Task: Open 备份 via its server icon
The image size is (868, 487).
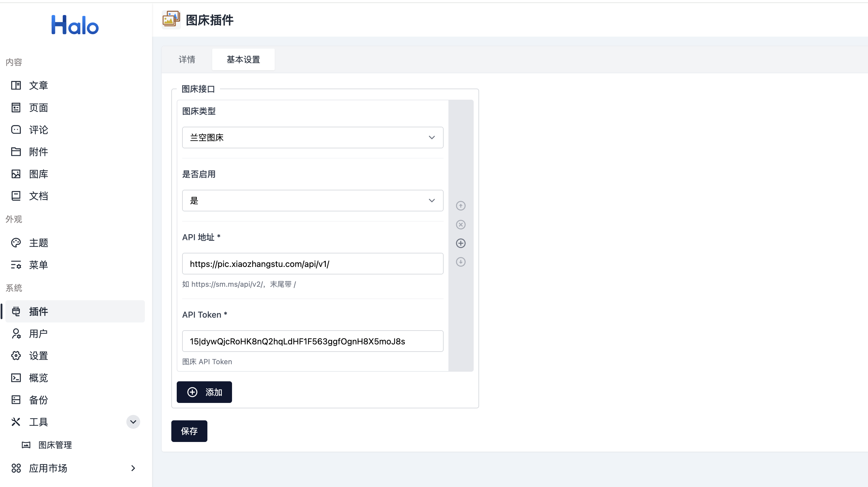Action: click(x=16, y=400)
